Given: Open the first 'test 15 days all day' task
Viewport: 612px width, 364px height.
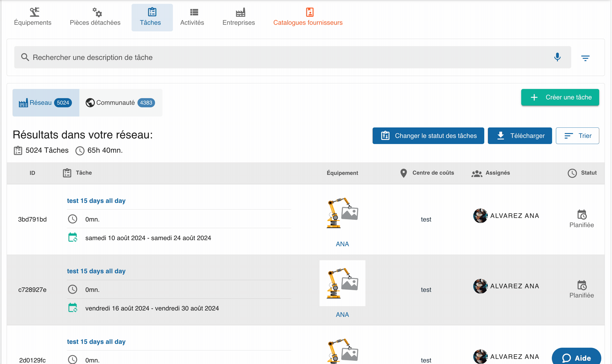Looking at the screenshot, I should [96, 201].
